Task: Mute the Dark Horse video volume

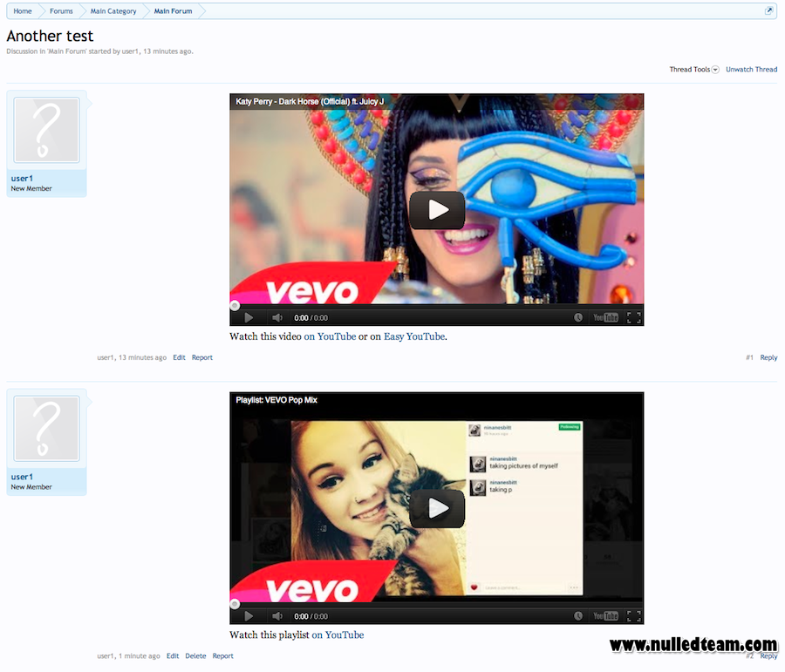Action: (x=276, y=318)
